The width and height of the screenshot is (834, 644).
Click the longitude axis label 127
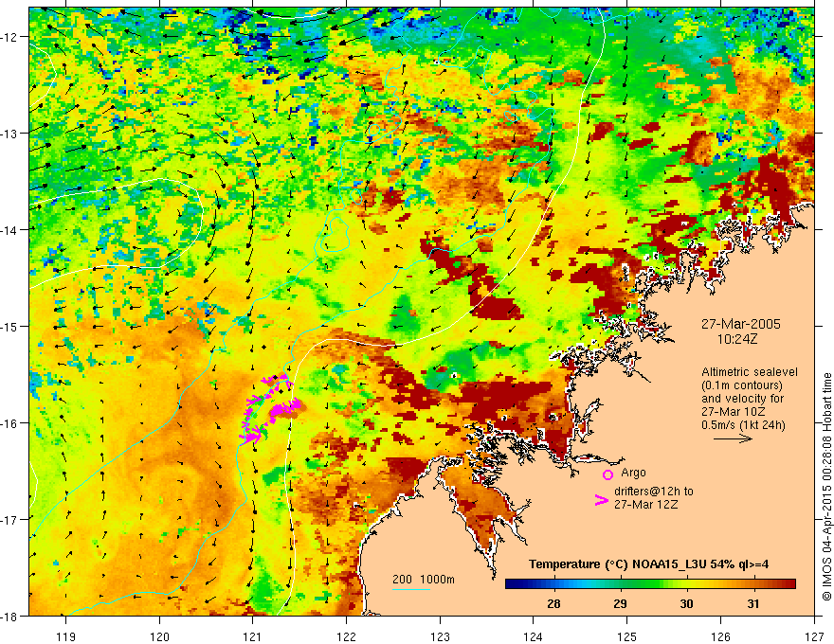[x=814, y=636]
